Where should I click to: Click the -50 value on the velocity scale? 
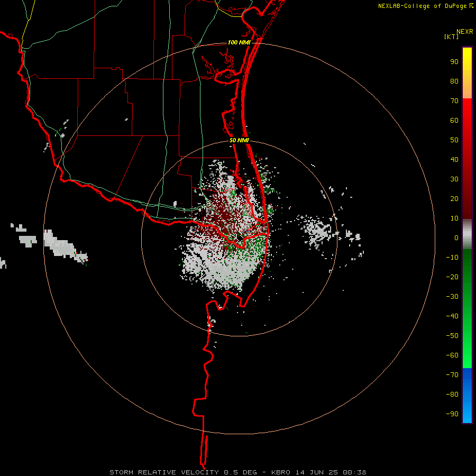(x=452, y=336)
